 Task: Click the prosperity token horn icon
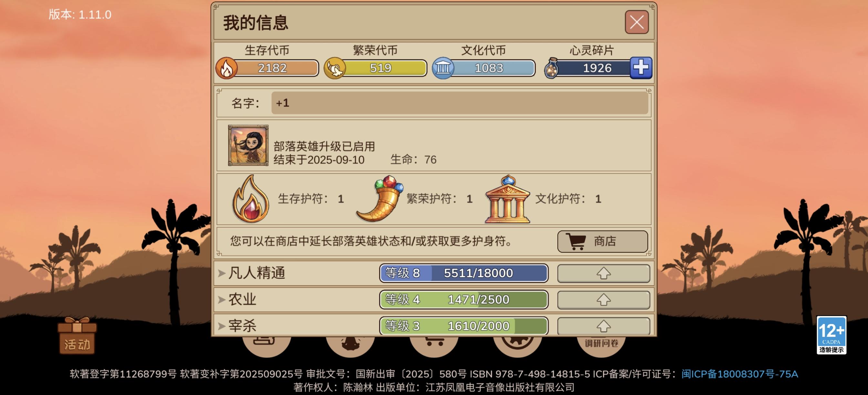pos(335,68)
